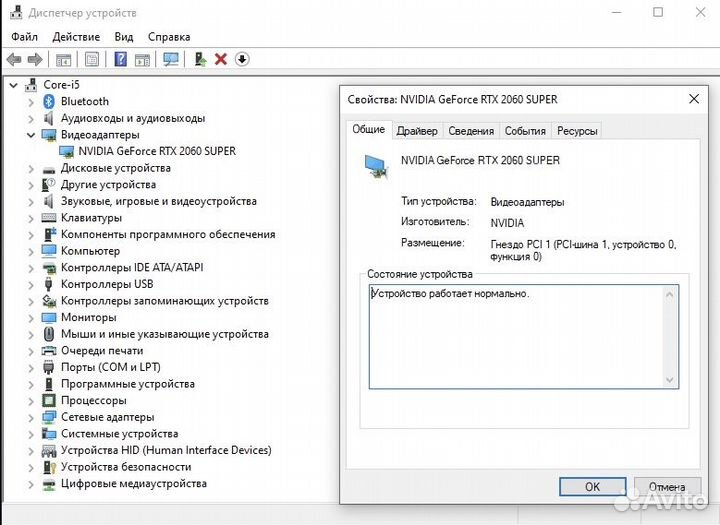Image resolution: width=720 pixels, height=525 pixels.
Task: Click the Help question mark toolbar icon
Action: tap(121, 60)
